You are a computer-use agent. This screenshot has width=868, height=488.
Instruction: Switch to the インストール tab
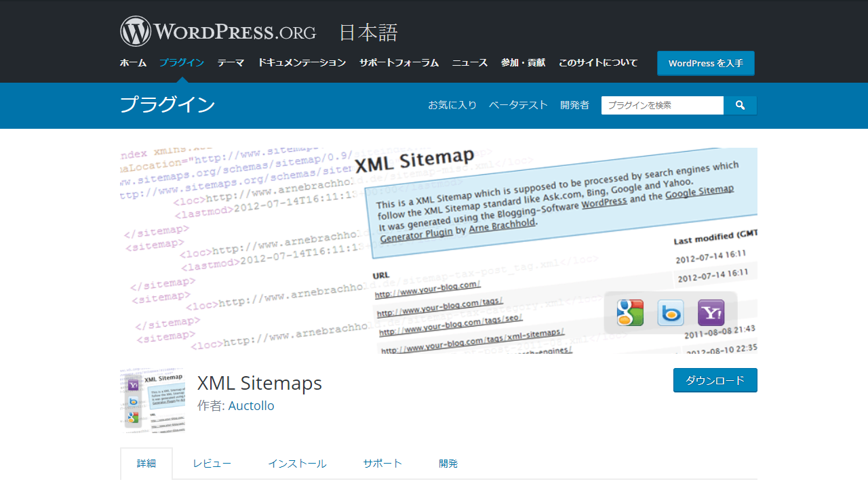click(x=297, y=464)
